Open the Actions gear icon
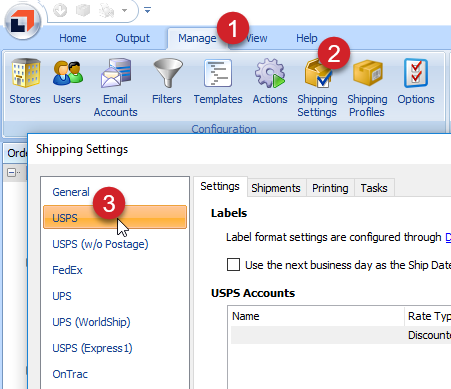Image resolution: width=451 pixels, height=389 pixels. (x=270, y=81)
